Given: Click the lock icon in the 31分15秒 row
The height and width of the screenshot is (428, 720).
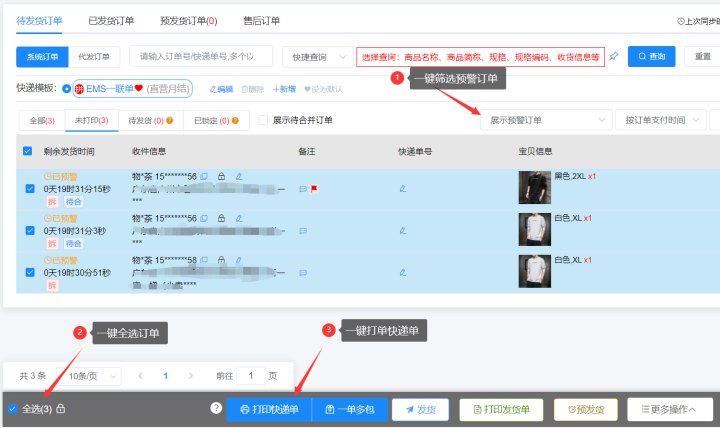Looking at the screenshot, I should 221,176.
